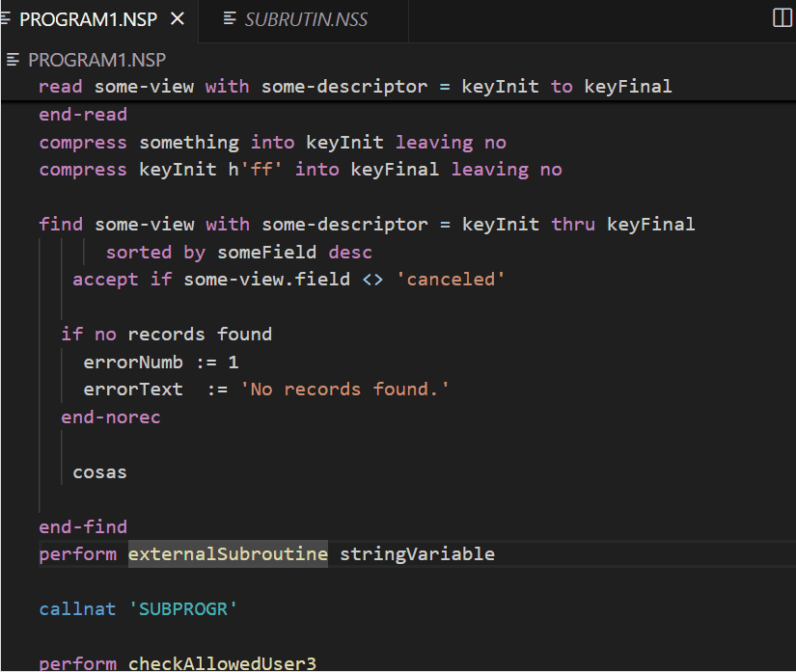Click checkAllowedUser3 at the bottom
This screenshot has height=672, width=796.
point(222,663)
